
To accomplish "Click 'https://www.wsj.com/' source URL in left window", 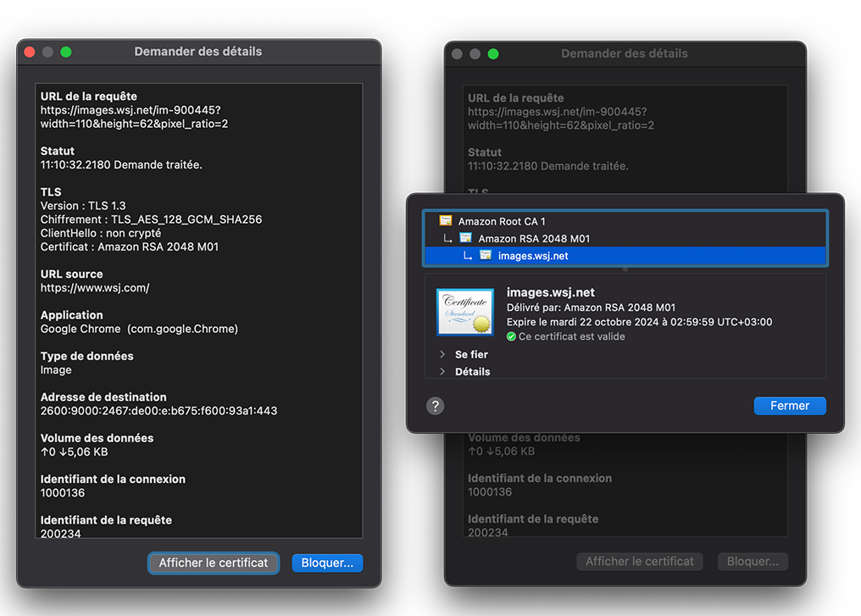I will pos(95,288).
